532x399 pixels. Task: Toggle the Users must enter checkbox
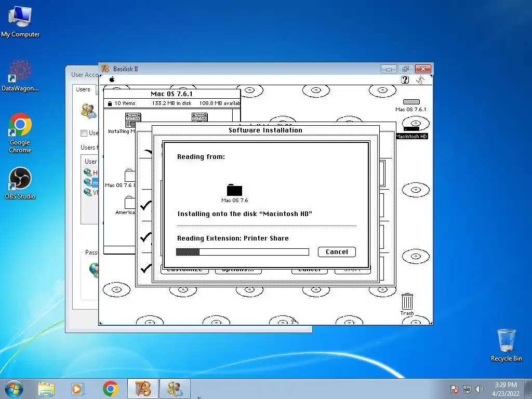click(x=84, y=134)
